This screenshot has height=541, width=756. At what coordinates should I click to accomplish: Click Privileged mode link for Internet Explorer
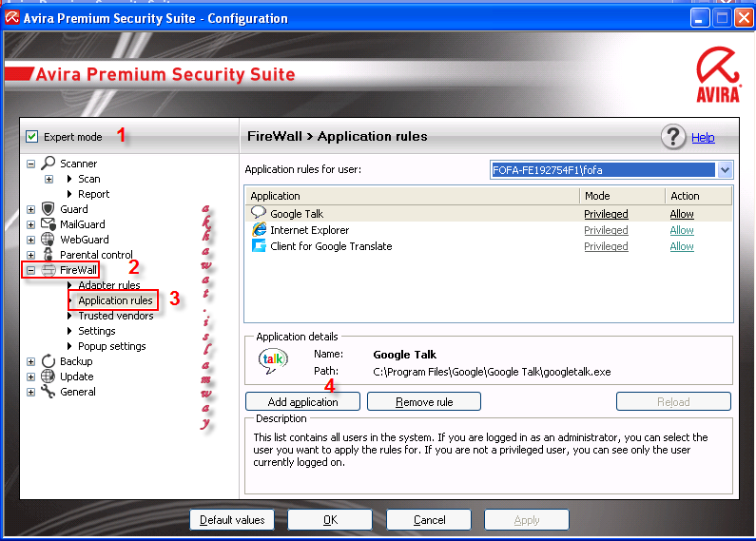pos(606,230)
